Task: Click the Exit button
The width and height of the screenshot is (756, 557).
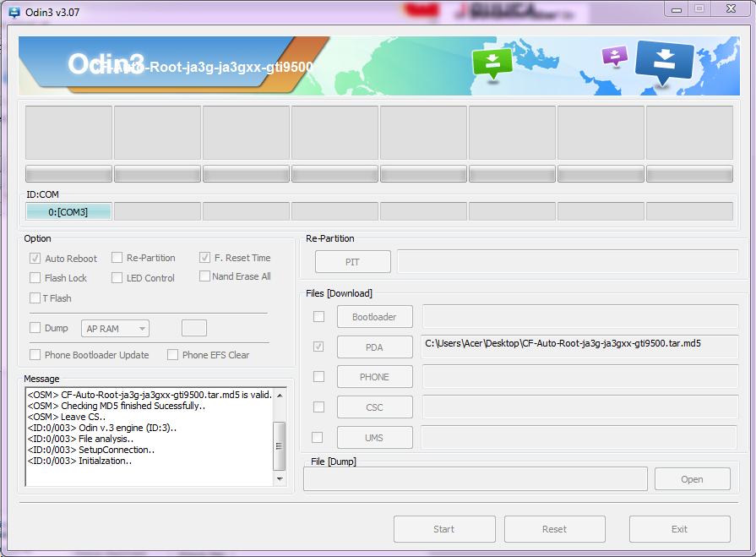Action: pyautogui.click(x=680, y=529)
